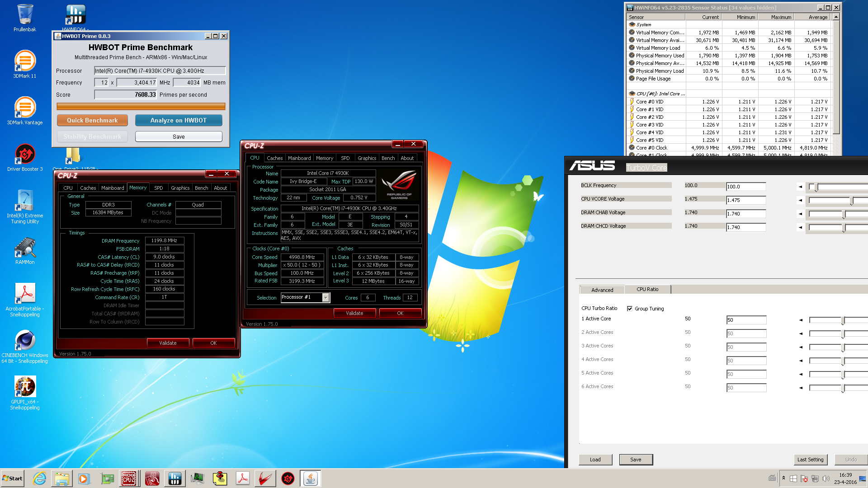Click the Quick Benchmark button
Image resolution: width=868 pixels, height=488 pixels.
pyautogui.click(x=92, y=120)
